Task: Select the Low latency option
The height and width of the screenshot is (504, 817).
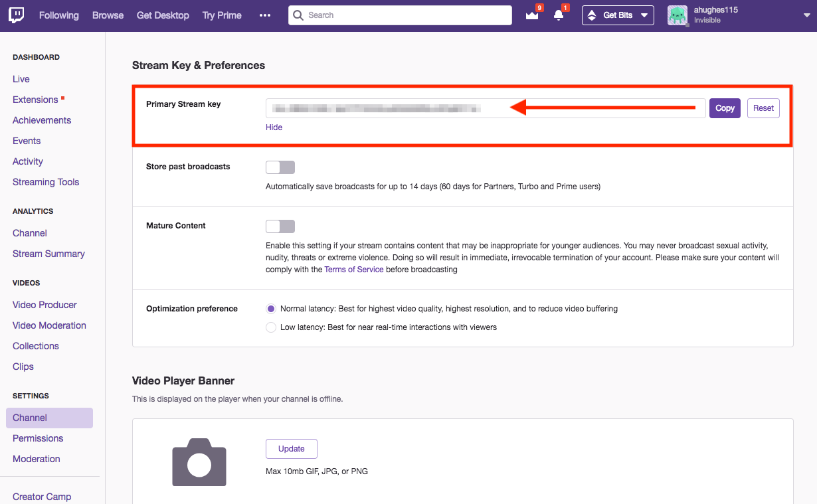Action: click(x=271, y=327)
